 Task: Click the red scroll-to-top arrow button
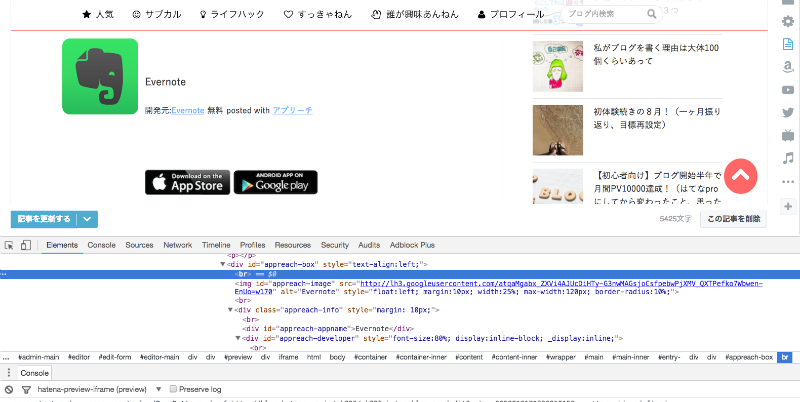point(741,176)
